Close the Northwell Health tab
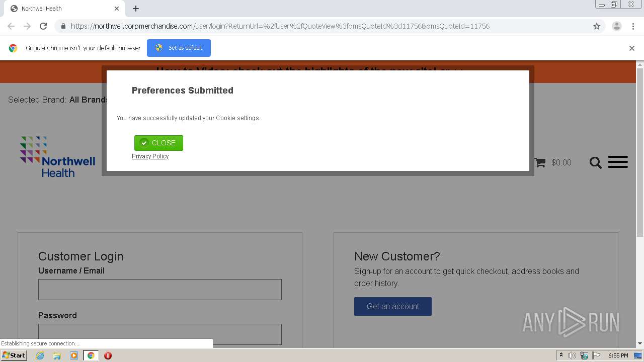Screen dimensions: 644x362 117,9
